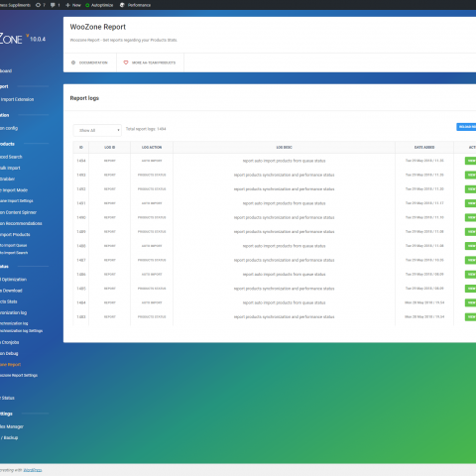Click the Total report logs: 1494 text
The image size is (476, 476).
pos(146,129)
